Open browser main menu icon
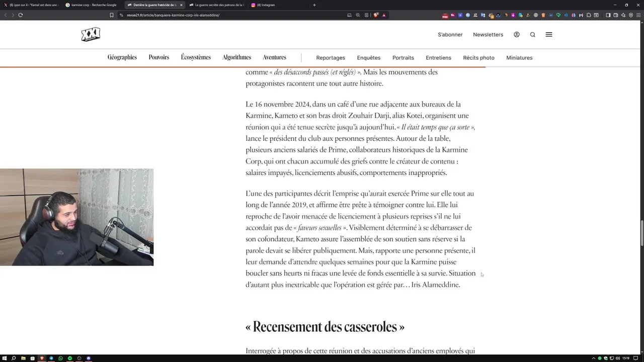 pyautogui.click(x=638, y=15)
